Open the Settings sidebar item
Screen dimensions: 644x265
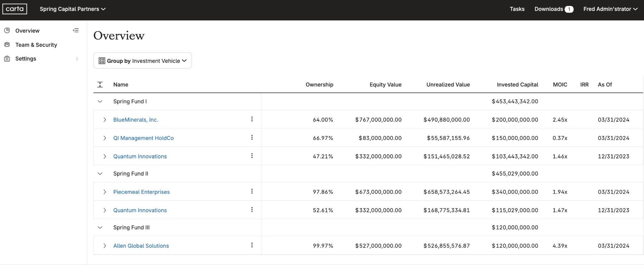(x=26, y=58)
